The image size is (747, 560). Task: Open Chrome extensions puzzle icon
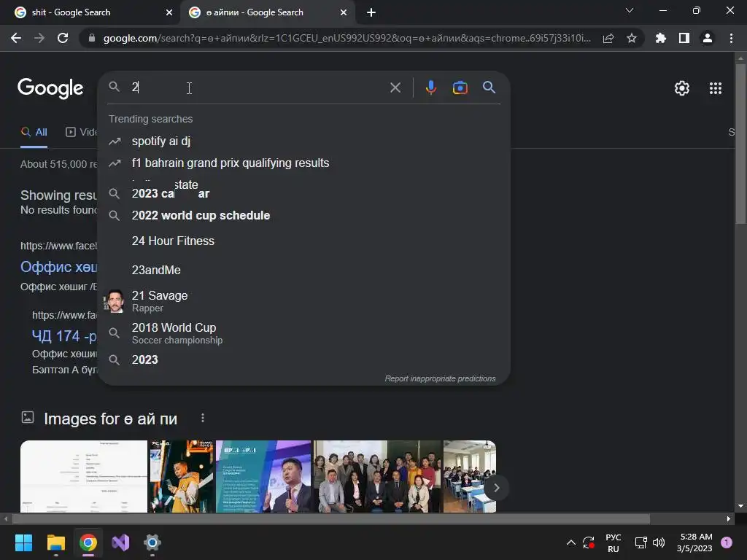pos(661,38)
